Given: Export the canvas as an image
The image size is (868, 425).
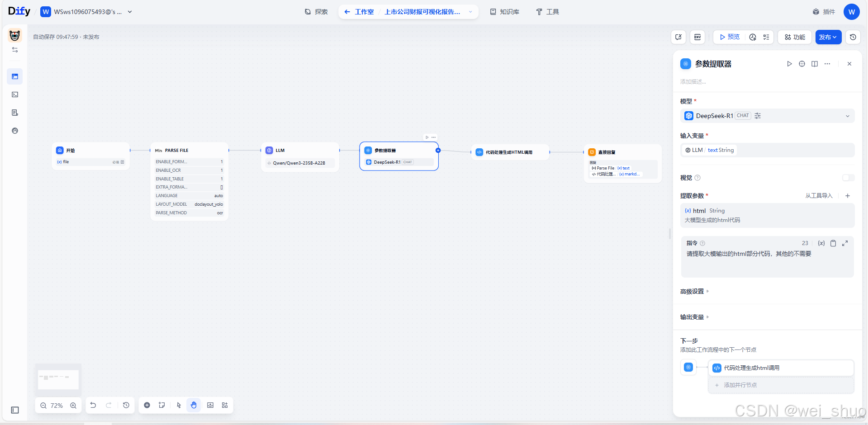Looking at the screenshot, I should click(x=210, y=405).
